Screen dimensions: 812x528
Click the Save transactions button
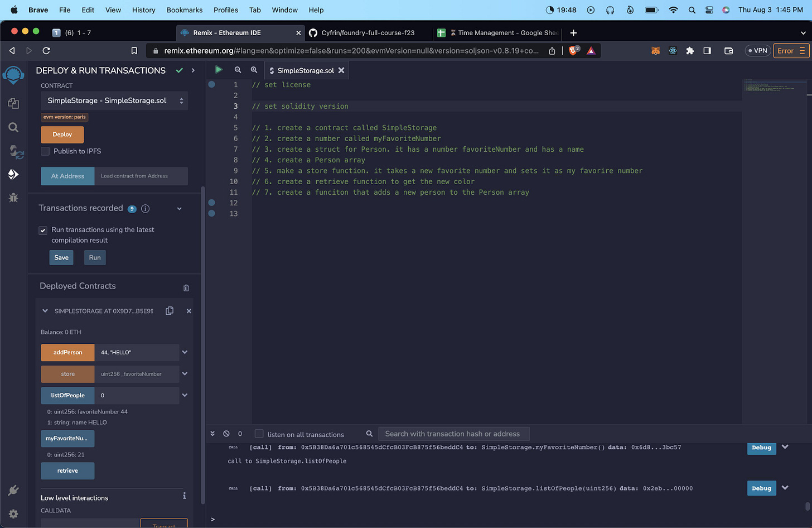tap(61, 257)
